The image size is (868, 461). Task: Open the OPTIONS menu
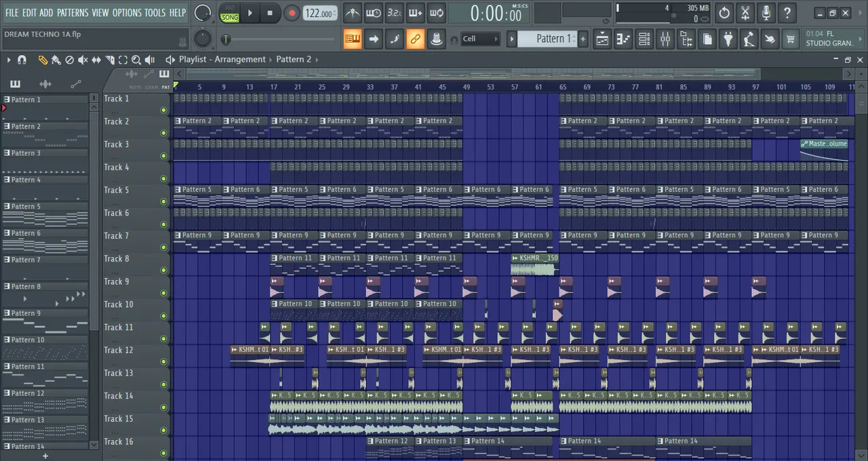point(127,13)
